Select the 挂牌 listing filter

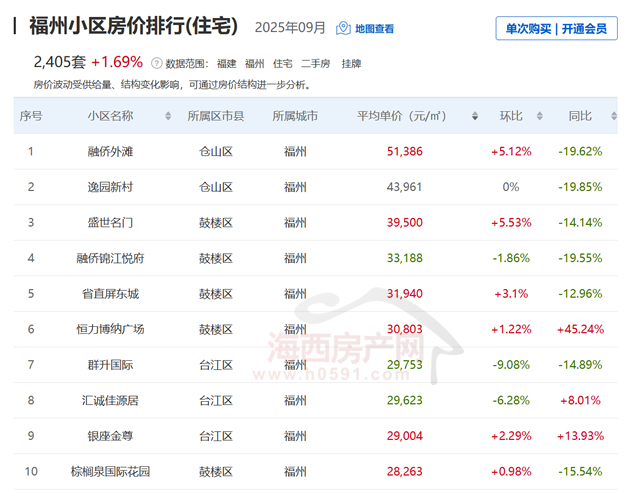351,62
